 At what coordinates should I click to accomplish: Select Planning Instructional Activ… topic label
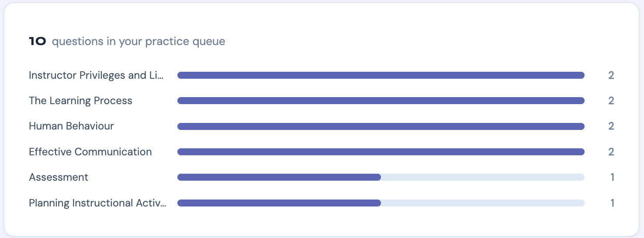click(x=97, y=203)
